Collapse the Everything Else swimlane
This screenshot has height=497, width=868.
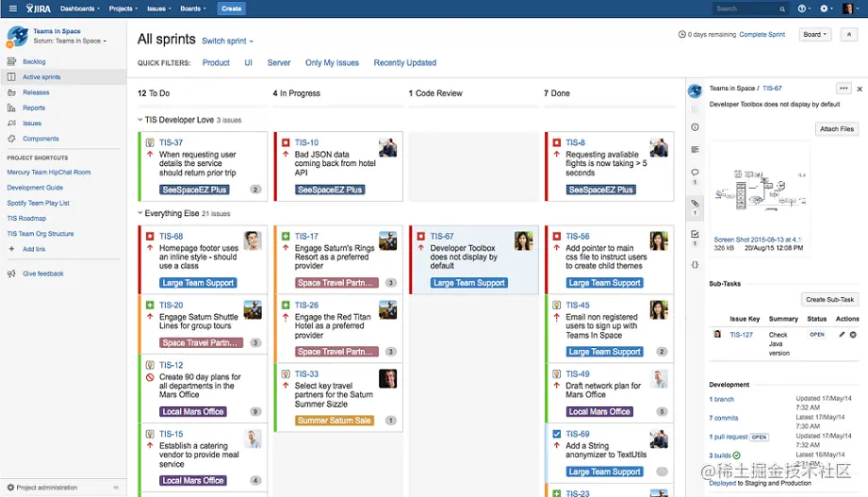point(140,213)
